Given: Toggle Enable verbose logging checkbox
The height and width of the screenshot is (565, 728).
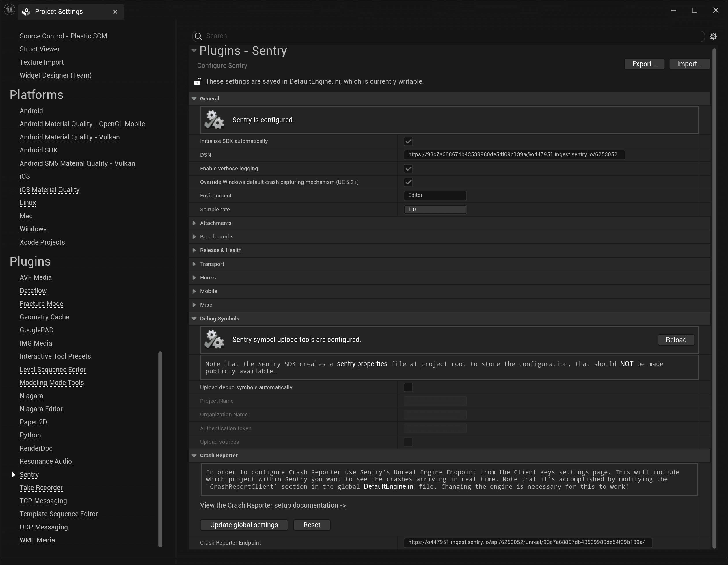Looking at the screenshot, I should click(408, 168).
